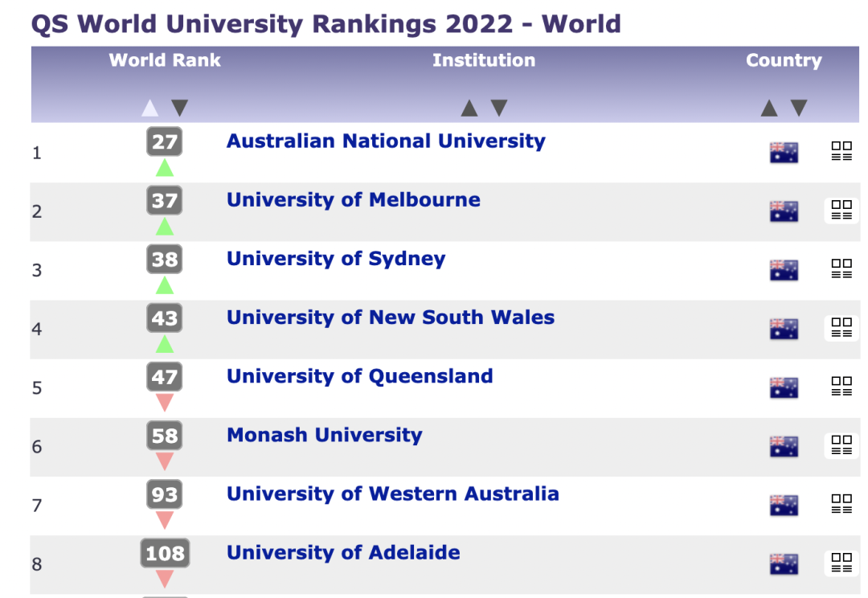Click world rank badge 27
Viewport: 868px width, 598px height.
point(165,141)
